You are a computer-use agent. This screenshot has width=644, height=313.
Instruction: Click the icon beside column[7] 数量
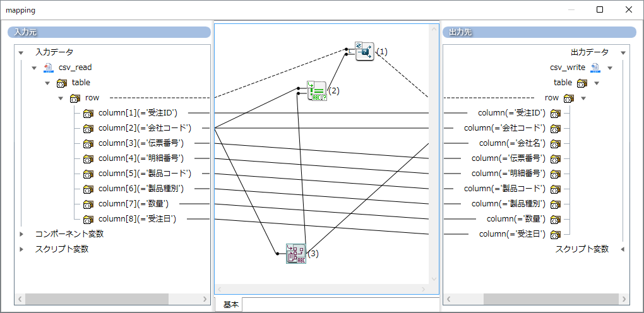tap(88, 204)
